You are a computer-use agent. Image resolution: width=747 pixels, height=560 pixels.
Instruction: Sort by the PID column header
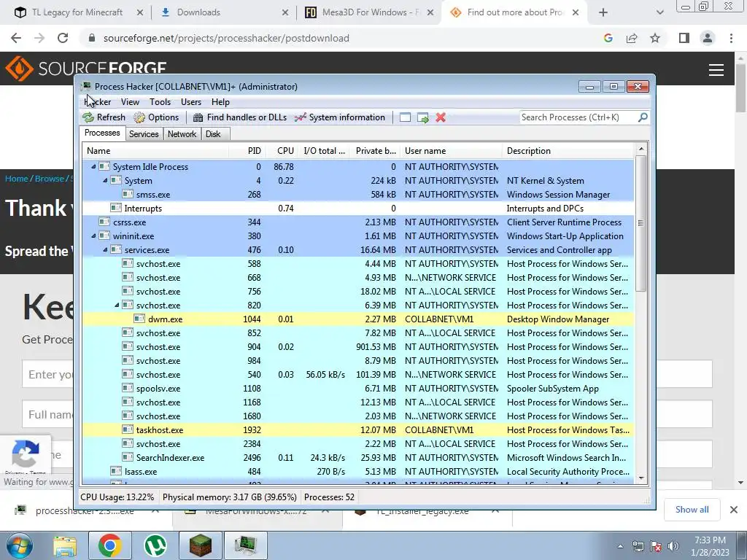click(x=248, y=151)
